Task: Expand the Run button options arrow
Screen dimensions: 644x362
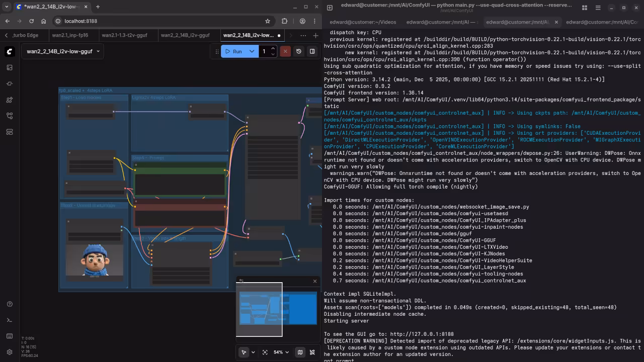Action: pyautogui.click(x=252, y=51)
